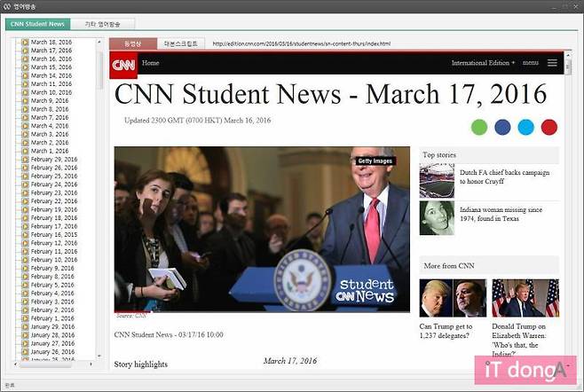Select March 1, 2016 in the list

tap(50, 151)
